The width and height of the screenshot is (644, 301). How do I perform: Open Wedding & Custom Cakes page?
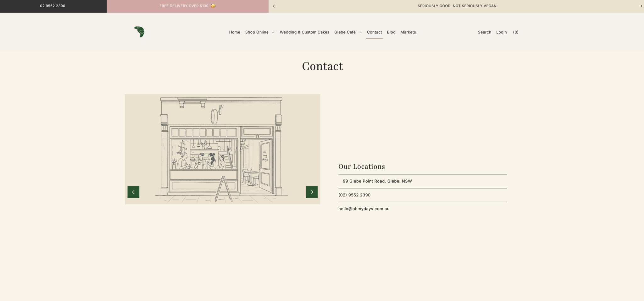304,32
